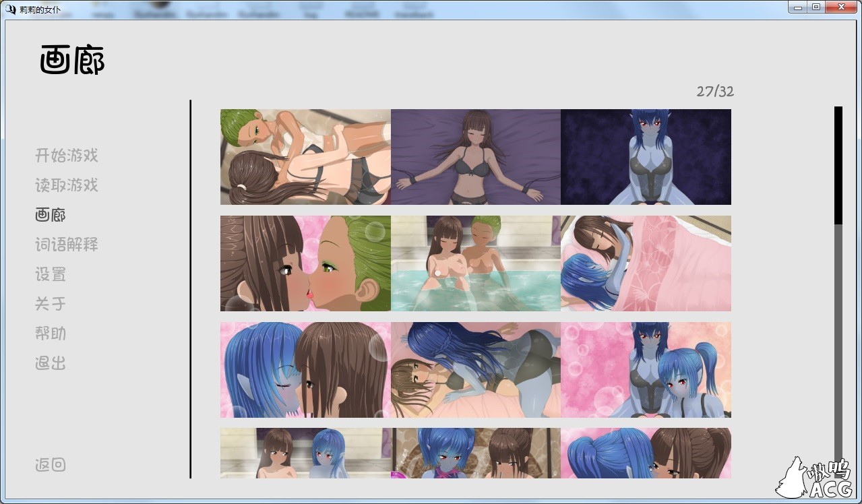Screen dimensions: 862x504
Task: Open the 词语解释 glossary
Action: 67,245
